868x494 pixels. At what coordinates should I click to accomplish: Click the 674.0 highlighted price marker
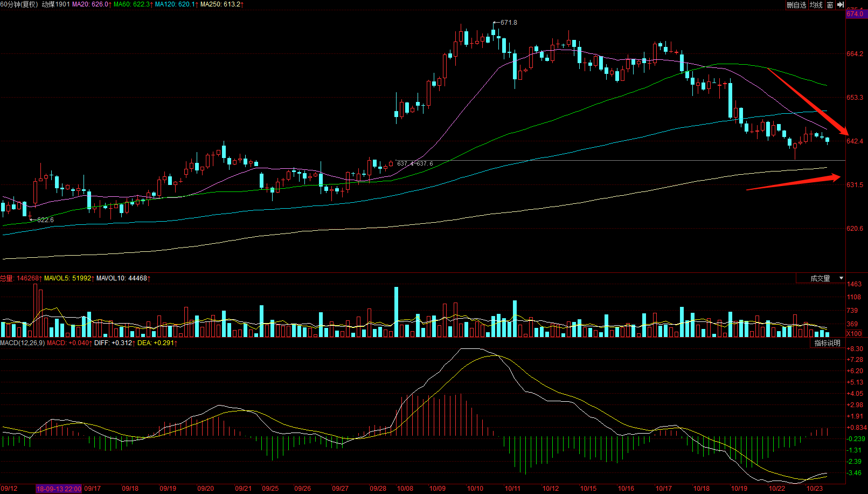pyautogui.click(x=855, y=14)
